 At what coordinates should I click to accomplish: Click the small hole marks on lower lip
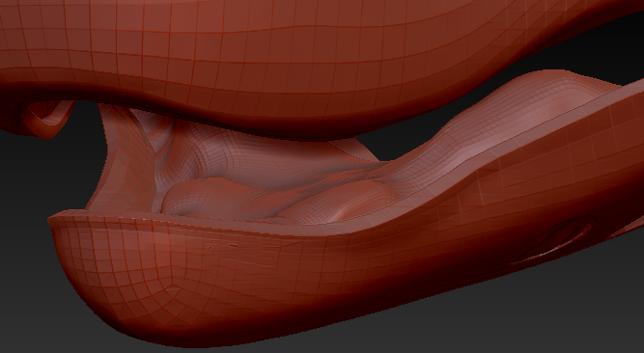[222, 246]
